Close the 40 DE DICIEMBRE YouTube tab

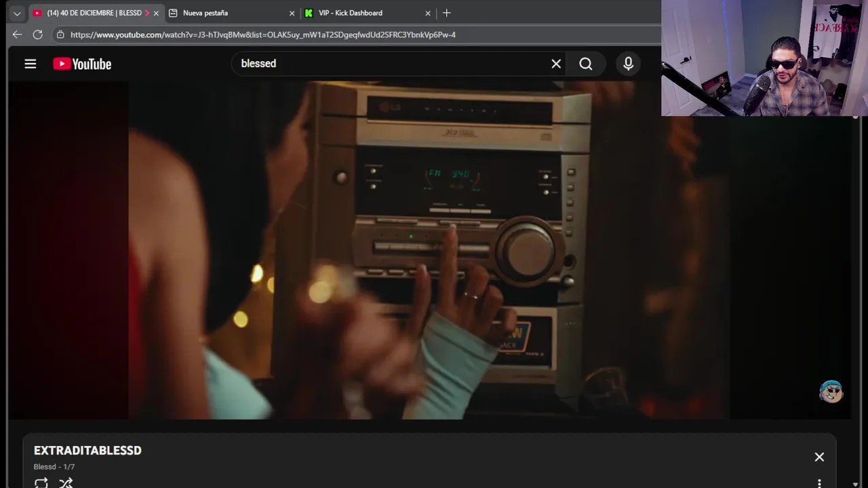(156, 13)
